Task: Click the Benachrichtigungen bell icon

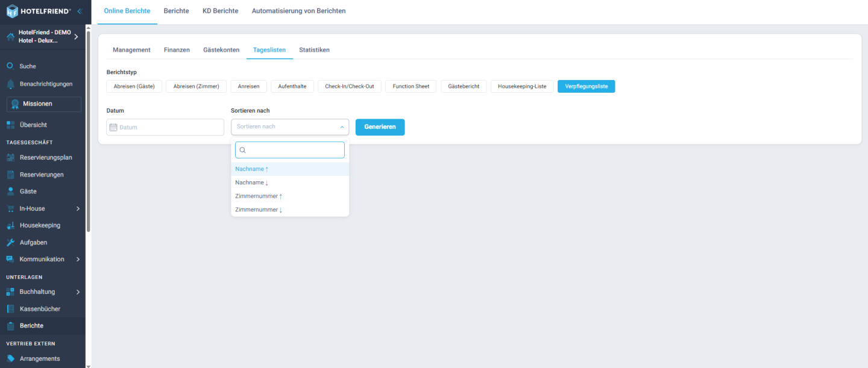Action: (10, 84)
